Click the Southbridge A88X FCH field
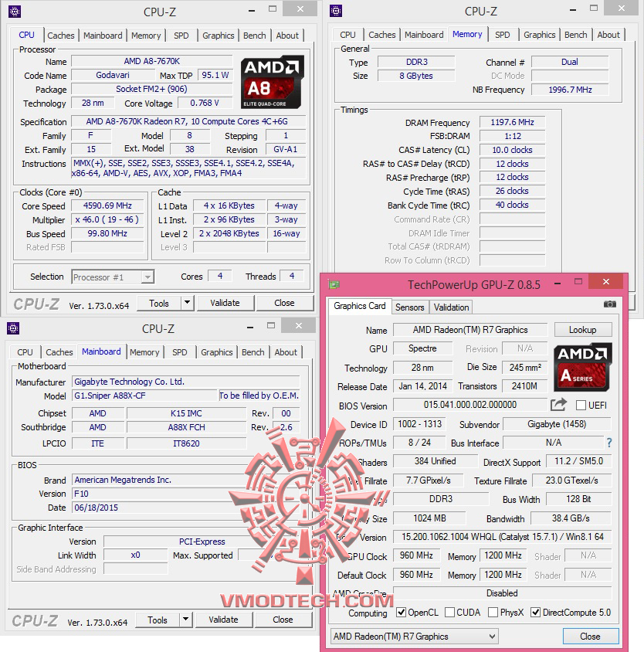Image resolution: width=644 pixels, height=652 pixels. (186, 427)
